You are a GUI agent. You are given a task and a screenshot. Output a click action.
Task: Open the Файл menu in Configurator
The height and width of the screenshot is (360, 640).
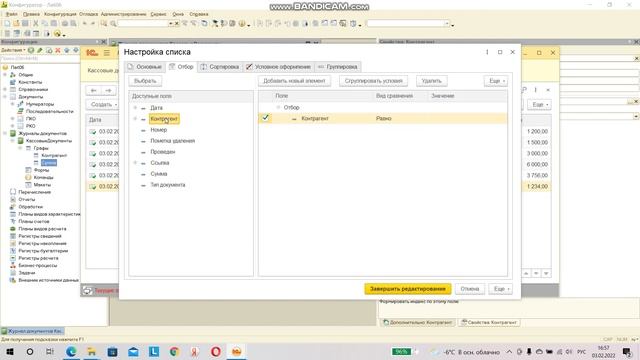(x=11, y=14)
